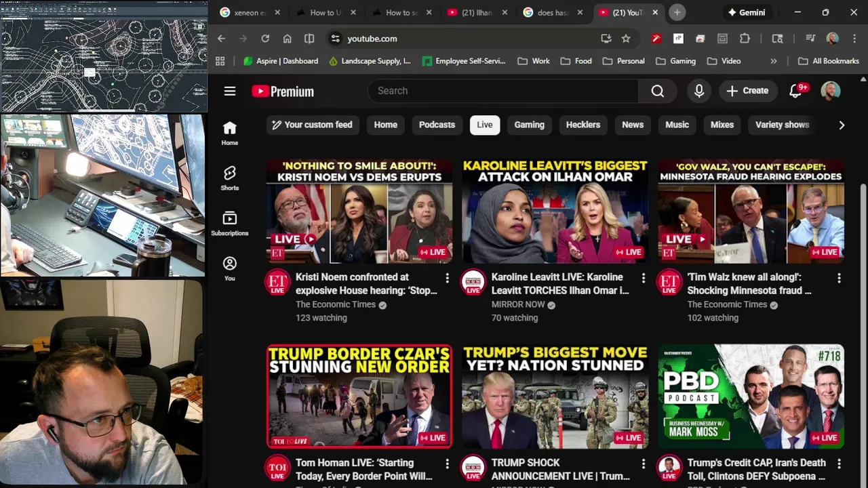Click The Economic Times avatar for Kristi Noem video
The image size is (868, 488).
click(x=277, y=282)
